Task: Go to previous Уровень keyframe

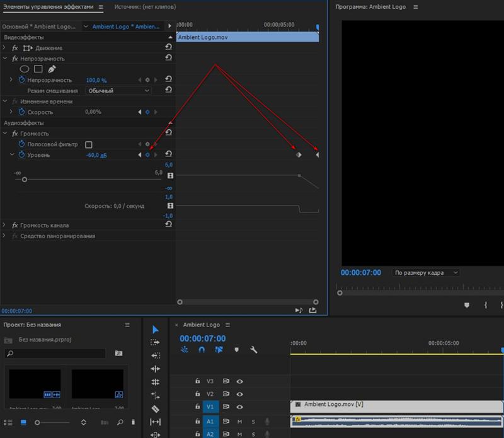Action: point(140,154)
